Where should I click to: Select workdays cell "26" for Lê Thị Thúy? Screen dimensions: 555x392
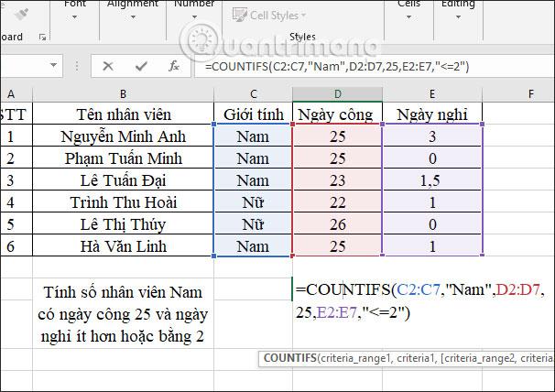pos(337,224)
